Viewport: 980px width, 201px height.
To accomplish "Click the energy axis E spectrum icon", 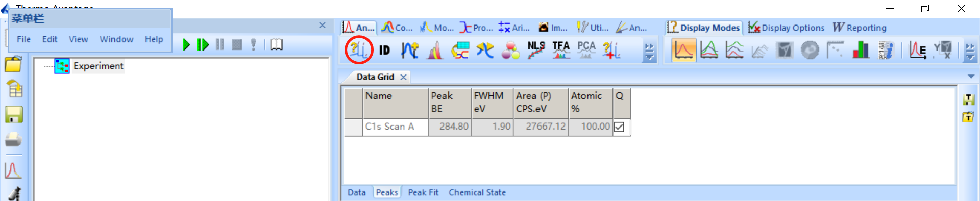I will click(x=918, y=50).
